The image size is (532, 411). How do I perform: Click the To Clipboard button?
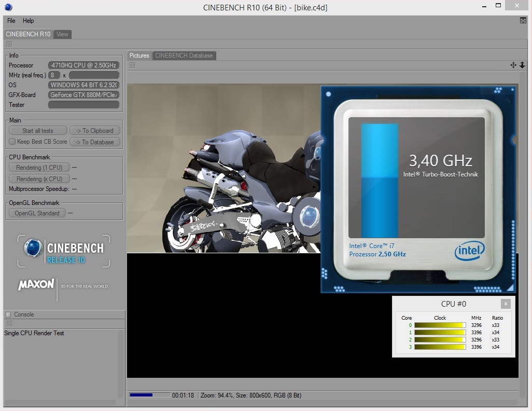click(95, 130)
